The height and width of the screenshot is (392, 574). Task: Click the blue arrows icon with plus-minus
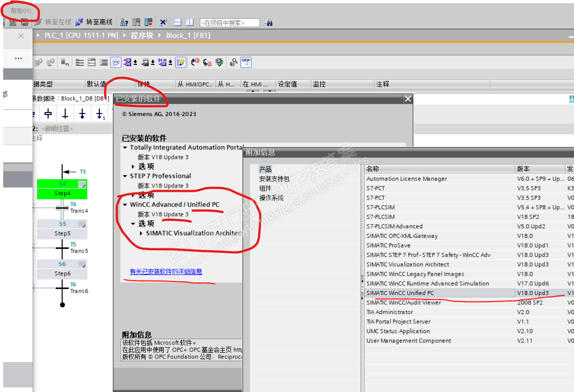pos(165,62)
